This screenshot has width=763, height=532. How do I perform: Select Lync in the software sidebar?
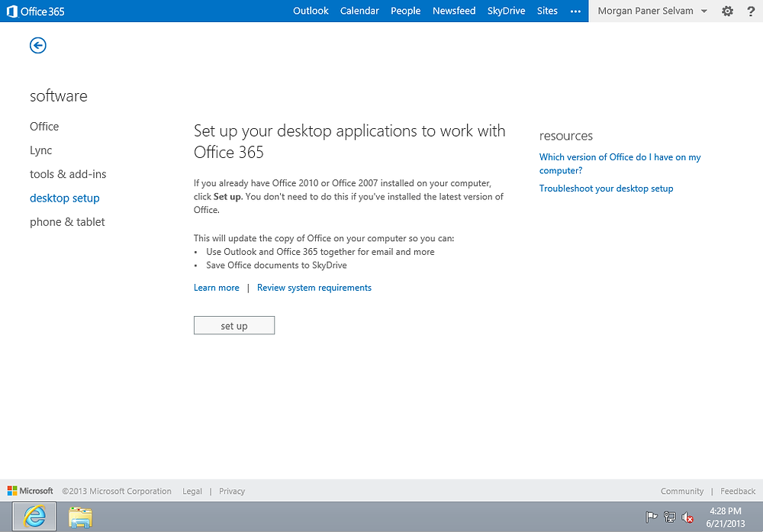pos(41,150)
